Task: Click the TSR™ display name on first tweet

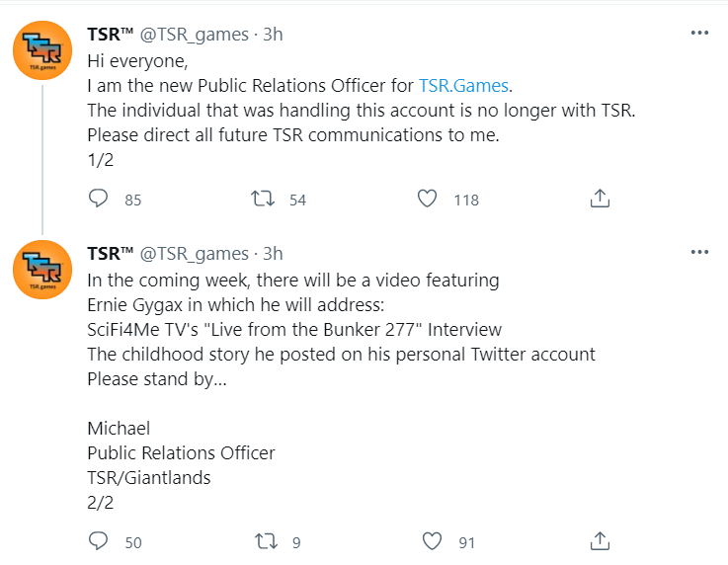Action: pos(110,35)
